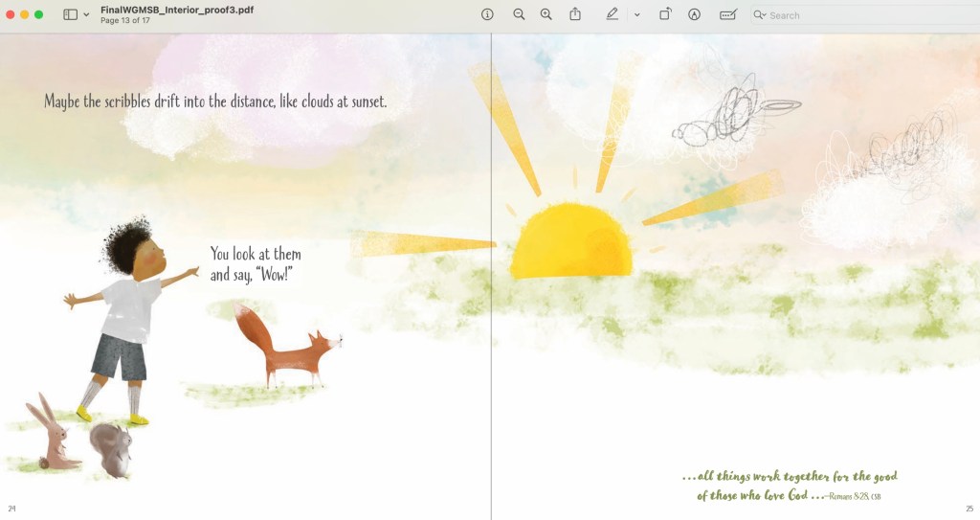Click the green full screen button
This screenshot has width=980, height=520.
click(39, 14)
